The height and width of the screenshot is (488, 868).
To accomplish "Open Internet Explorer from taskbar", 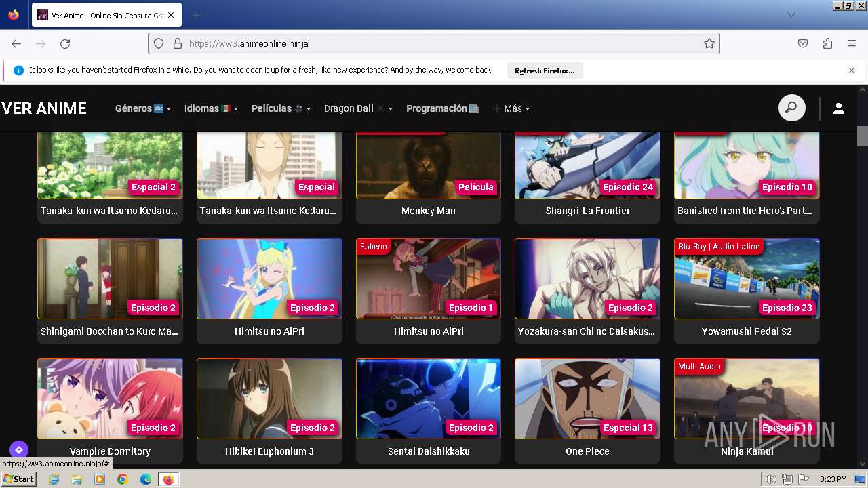I will click(x=54, y=479).
